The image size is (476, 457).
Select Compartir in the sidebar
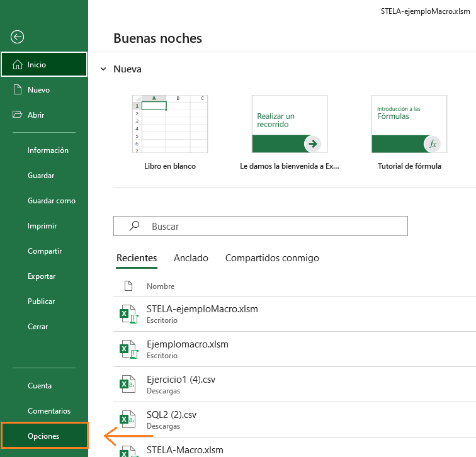pos(44,251)
